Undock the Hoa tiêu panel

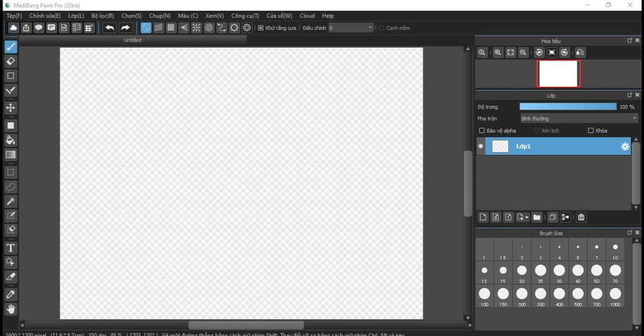630,40
